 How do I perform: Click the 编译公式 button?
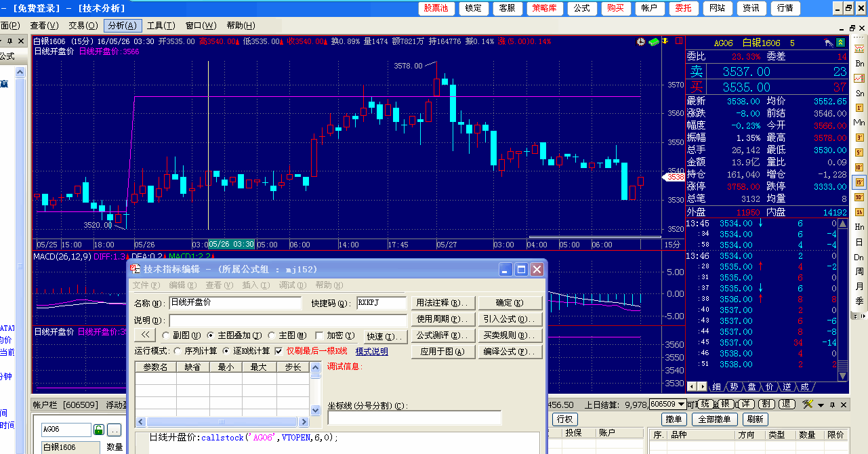click(504, 352)
